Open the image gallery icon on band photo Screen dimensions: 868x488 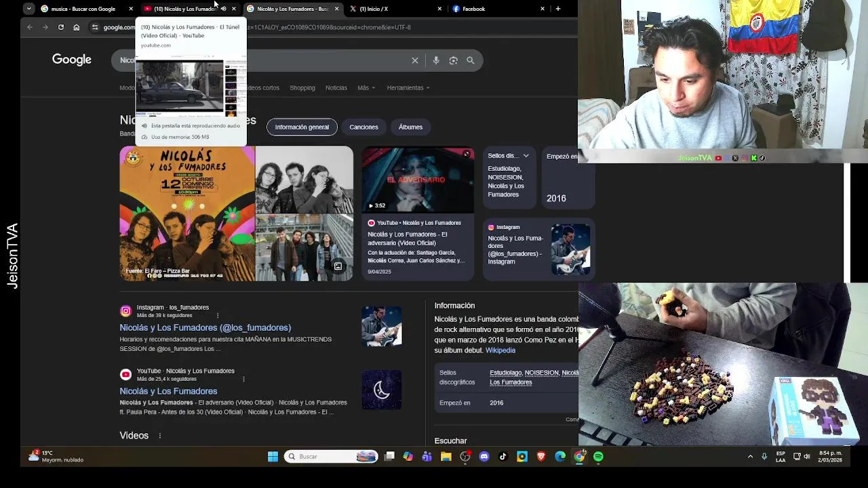338,266
